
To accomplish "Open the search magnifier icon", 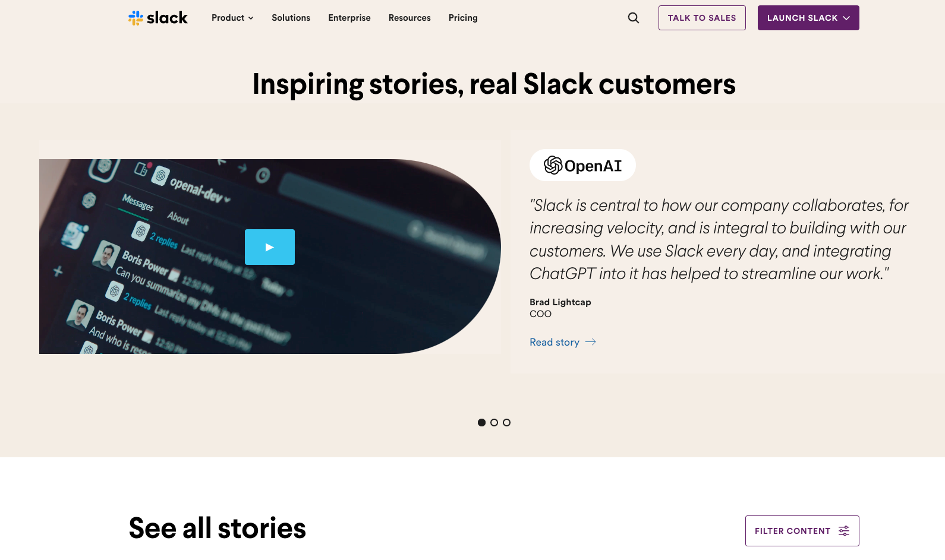I will pyautogui.click(x=634, y=18).
